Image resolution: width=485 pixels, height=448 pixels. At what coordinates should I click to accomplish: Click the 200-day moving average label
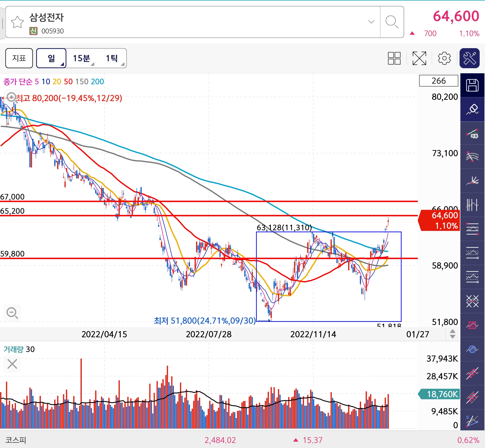click(97, 82)
